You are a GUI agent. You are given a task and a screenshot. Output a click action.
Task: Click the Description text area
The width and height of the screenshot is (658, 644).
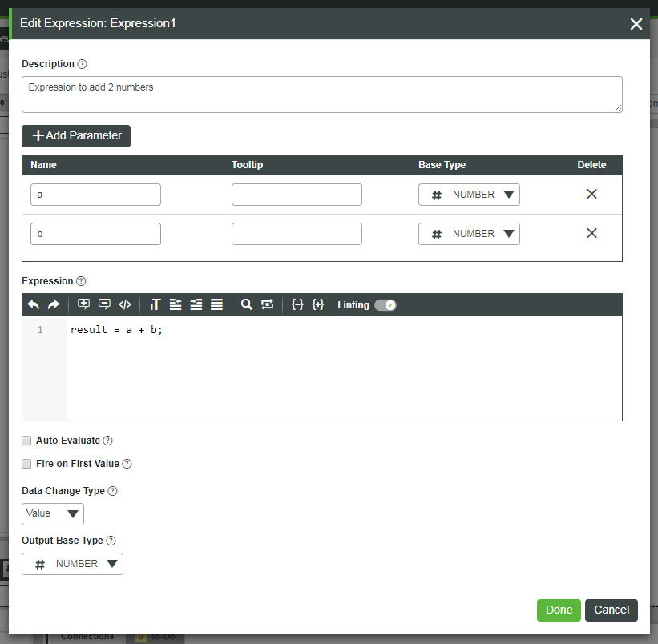pos(322,95)
